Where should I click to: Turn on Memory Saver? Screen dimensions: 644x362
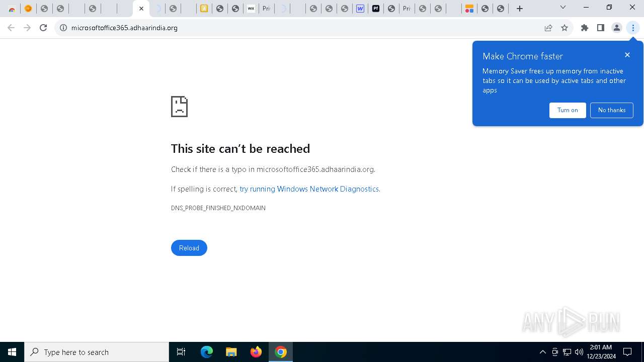tap(568, 110)
